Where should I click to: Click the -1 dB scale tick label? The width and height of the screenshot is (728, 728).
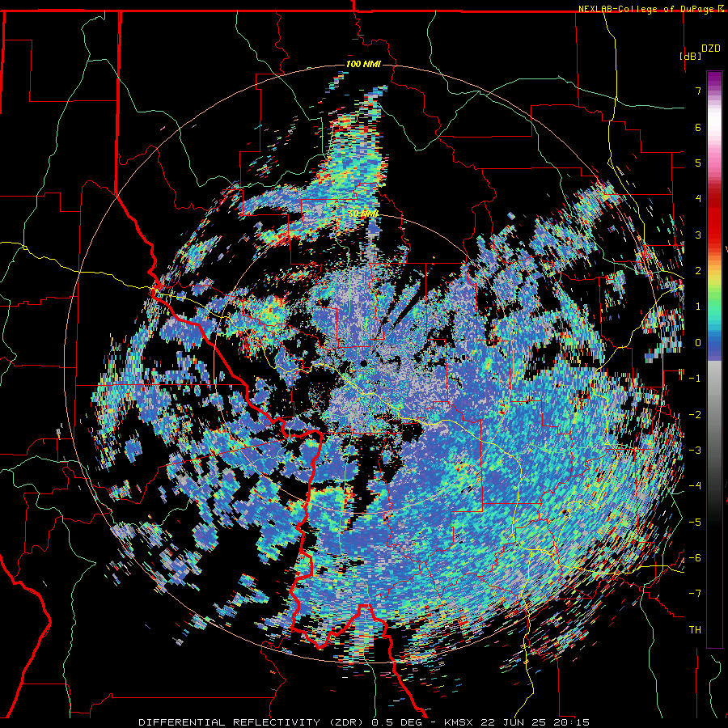pos(695,379)
